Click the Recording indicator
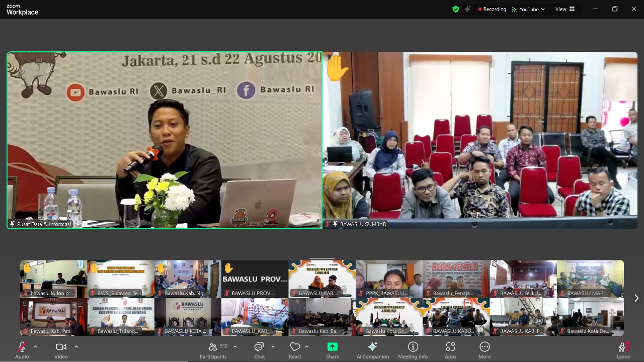644x362 pixels. pos(492,9)
